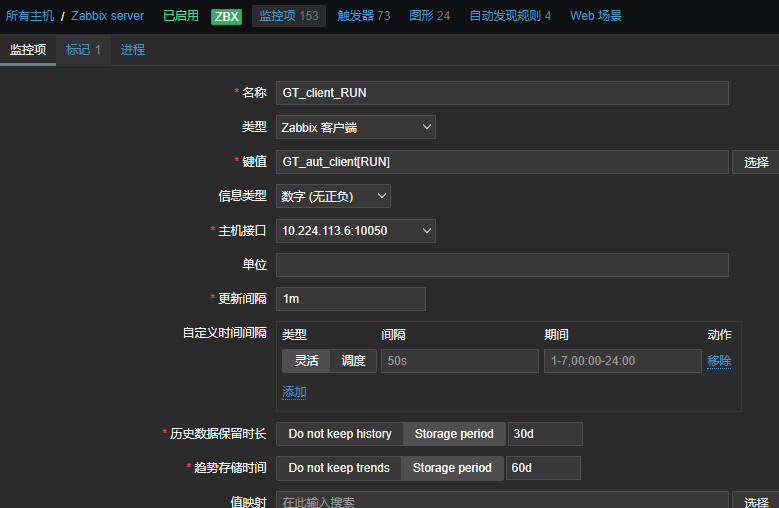
Task: Open the 主机接口 dropdown
Action: coord(355,231)
